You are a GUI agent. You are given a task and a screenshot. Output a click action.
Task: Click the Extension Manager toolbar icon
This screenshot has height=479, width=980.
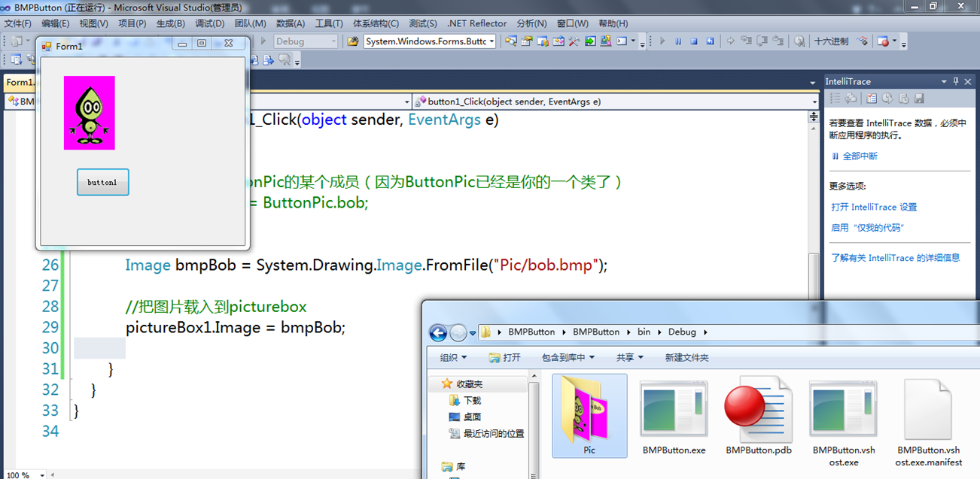tap(605, 41)
